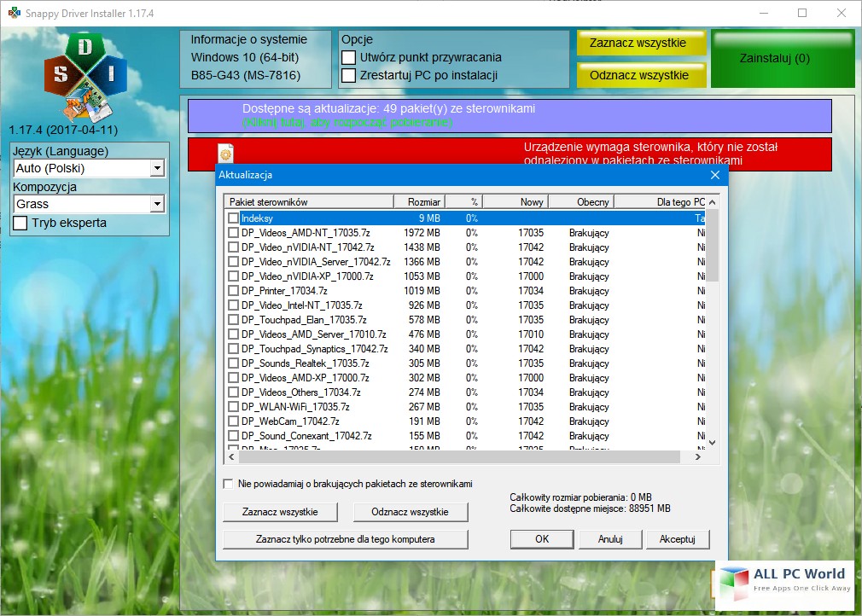Select DP_Videos_AMD-XP_17000.7z row
Viewport: 862px width, 616px height.
click(464, 378)
